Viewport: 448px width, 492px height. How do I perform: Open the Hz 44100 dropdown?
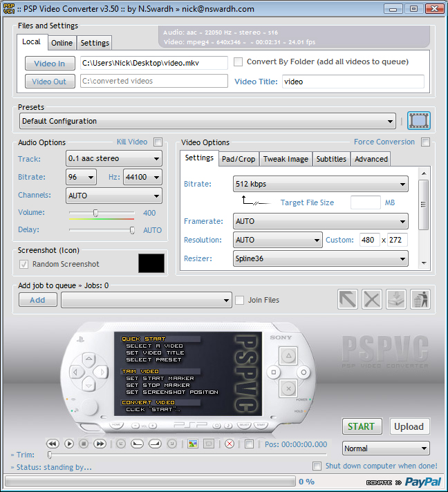click(143, 177)
